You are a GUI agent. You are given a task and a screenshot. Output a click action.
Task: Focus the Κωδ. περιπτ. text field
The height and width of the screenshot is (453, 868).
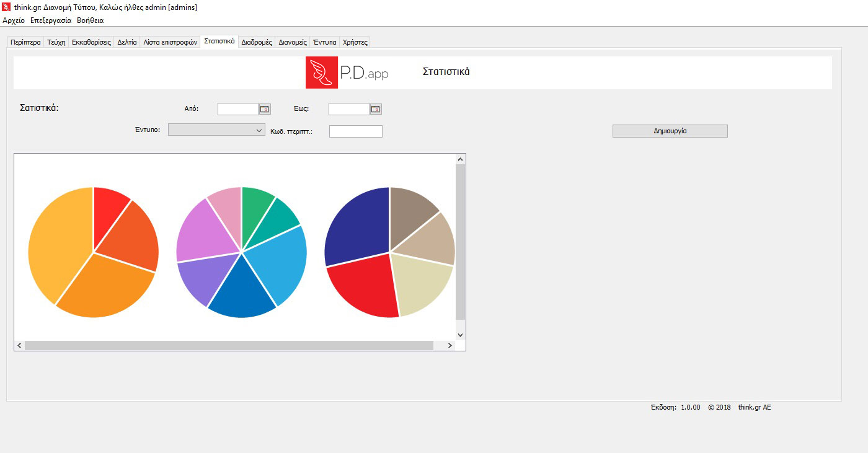355,131
